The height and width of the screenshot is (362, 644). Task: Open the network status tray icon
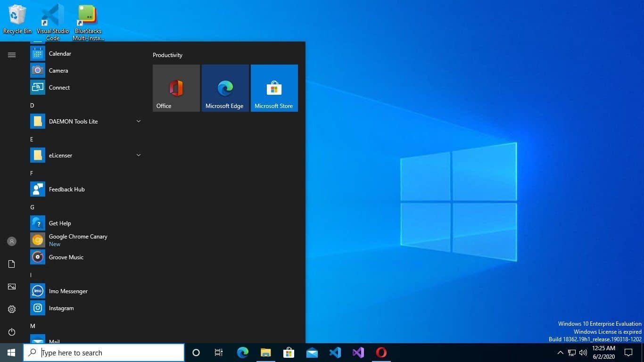pyautogui.click(x=572, y=353)
